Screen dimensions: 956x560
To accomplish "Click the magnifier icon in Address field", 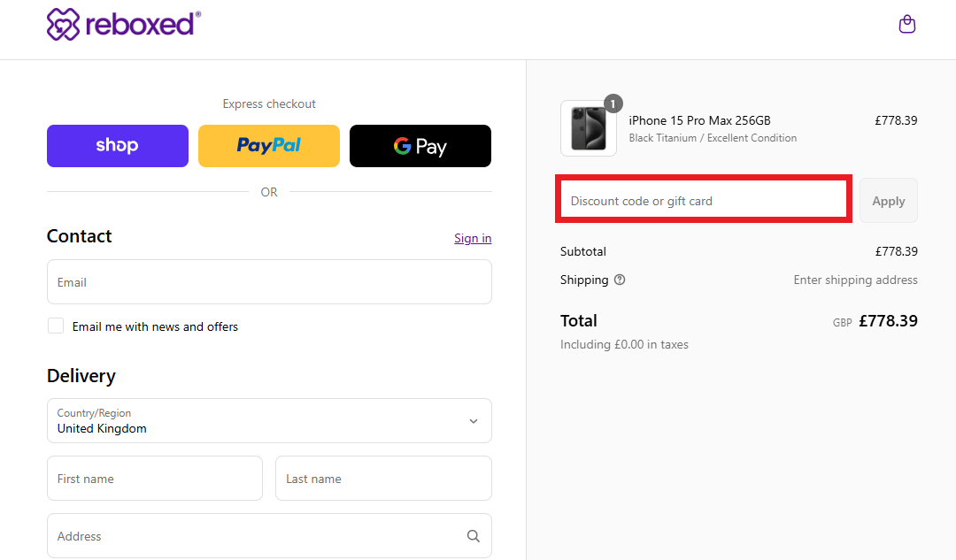I will (x=473, y=536).
